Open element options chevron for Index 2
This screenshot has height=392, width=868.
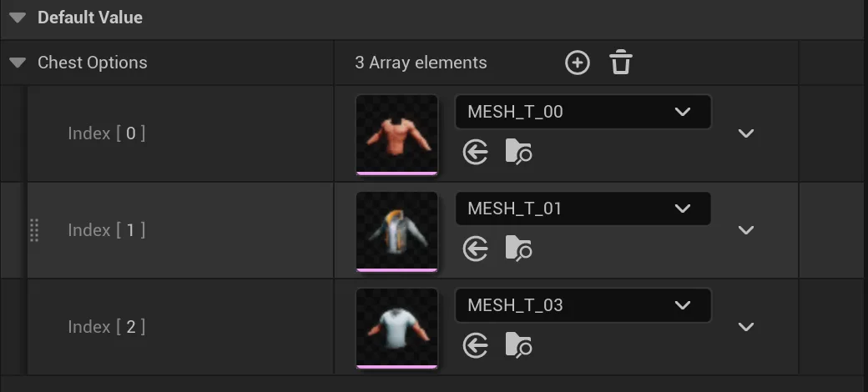coord(746,327)
